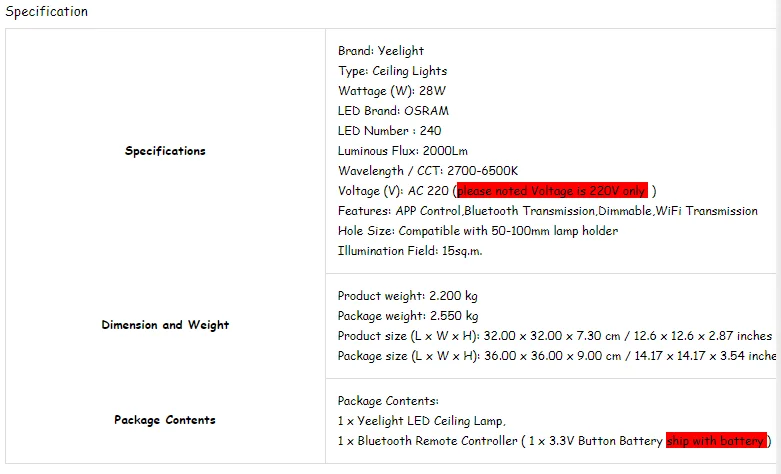Image resolution: width=781 pixels, height=474 pixels.
Task: Click the 1 x Yeelight LED Ceiling Lamp text
Action: coord(421,421)
